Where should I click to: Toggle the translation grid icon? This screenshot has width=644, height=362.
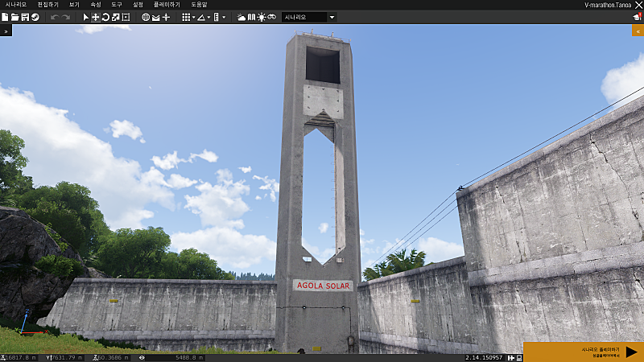[186, 17]
